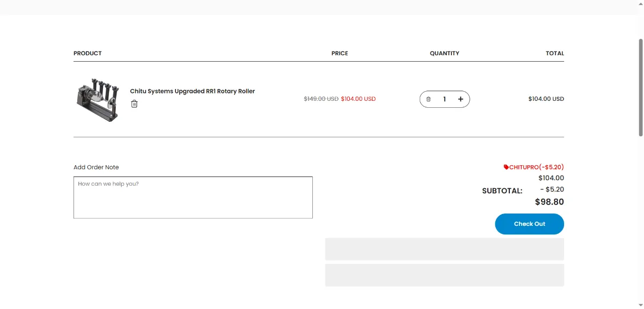The image size is (644, 309).
Task: Click the sale price $104.00 USD
Action: 358,99
